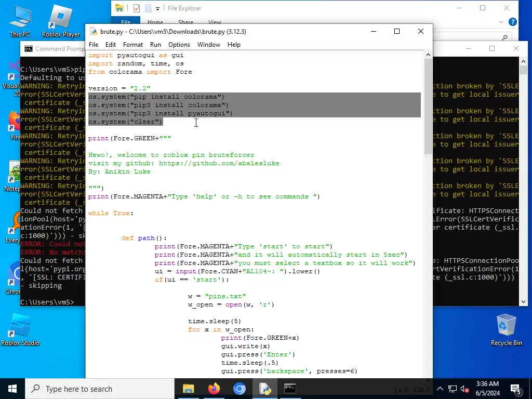Click the 'gui.write(x)' line
532x399 pixels.
click(246, 346)
